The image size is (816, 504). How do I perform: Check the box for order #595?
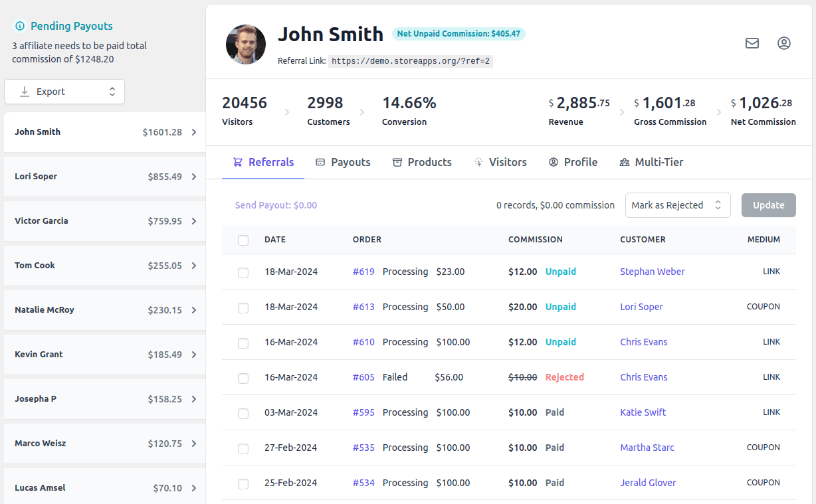click(243, 414)
